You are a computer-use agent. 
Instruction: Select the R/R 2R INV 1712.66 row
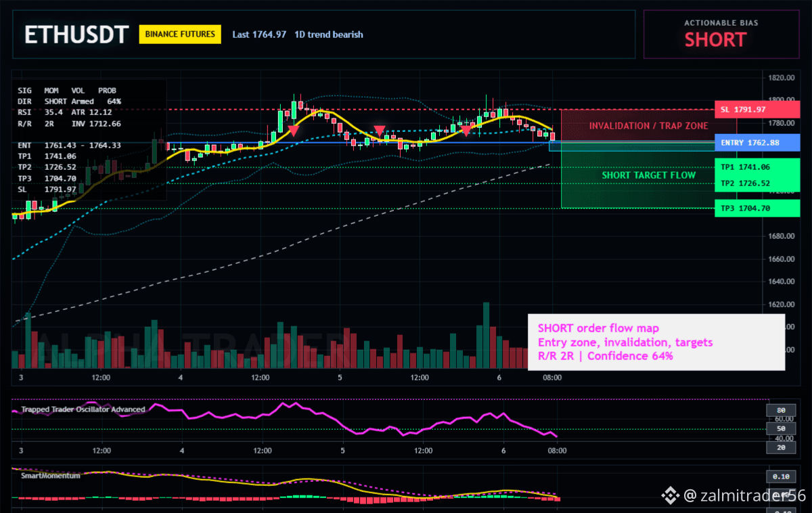(x=70, y=123)
